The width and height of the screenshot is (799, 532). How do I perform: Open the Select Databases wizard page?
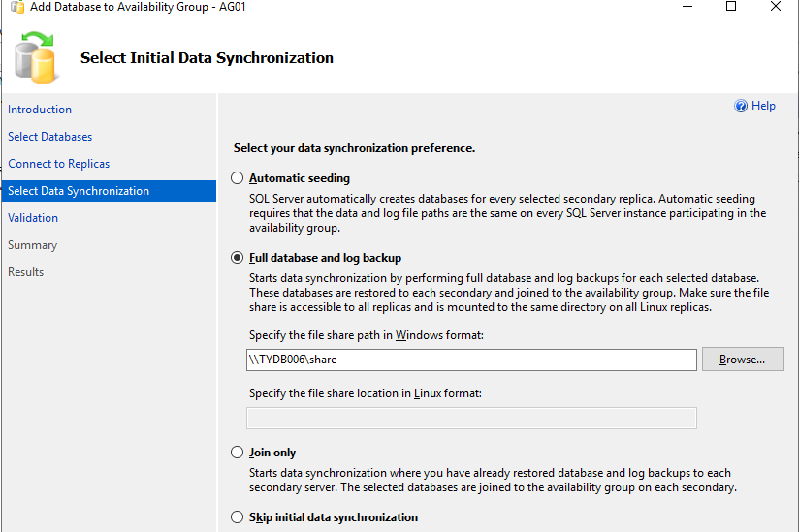50,137
